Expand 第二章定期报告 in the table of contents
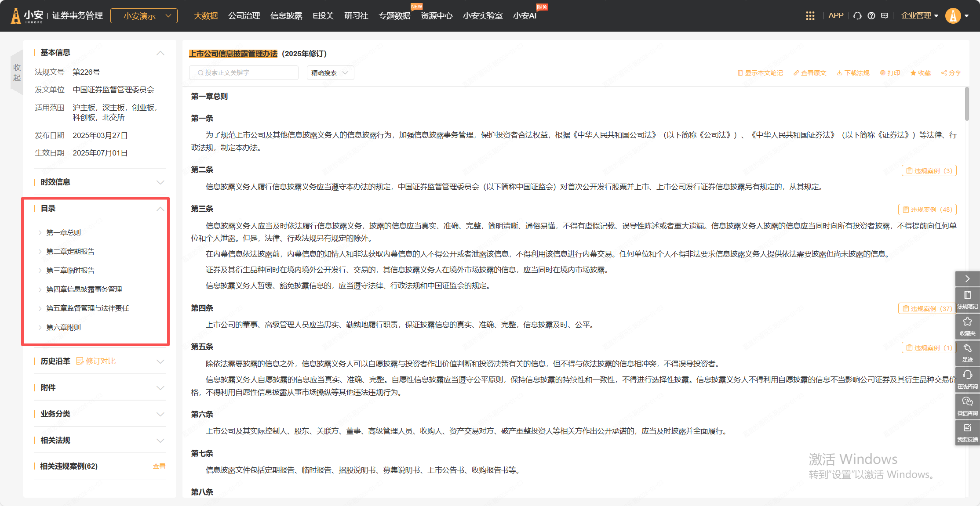 point(70,251)
